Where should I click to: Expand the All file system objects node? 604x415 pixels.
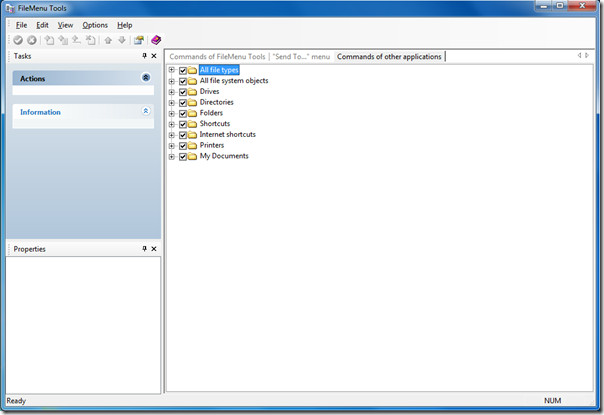point(172,81)
